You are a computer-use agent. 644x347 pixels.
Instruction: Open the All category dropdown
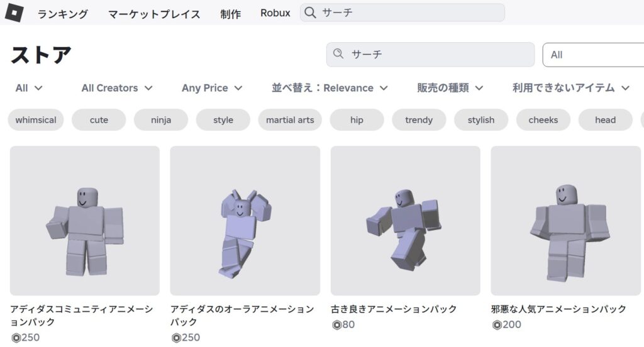29,88
